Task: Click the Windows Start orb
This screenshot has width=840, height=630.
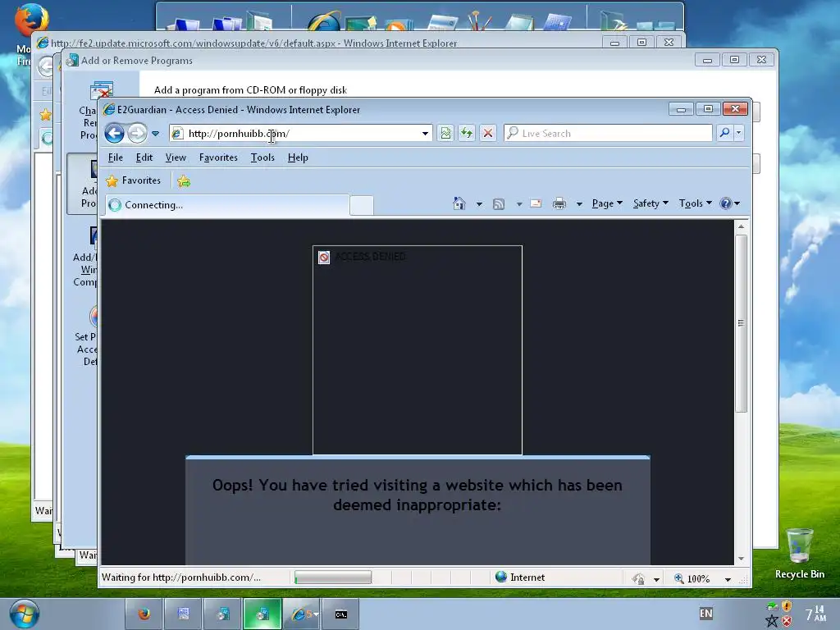Action: coord(24,614)
